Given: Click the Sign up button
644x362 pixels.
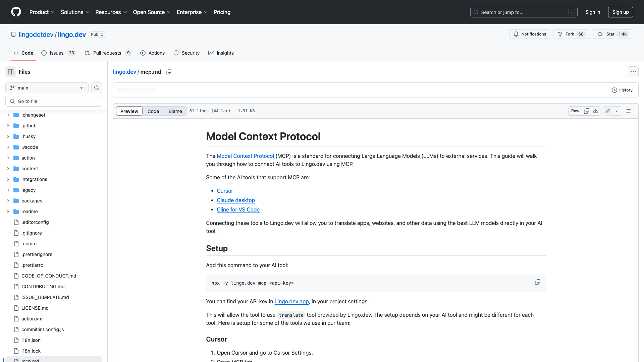Looking at the screenshot, I should coord(620,12).
